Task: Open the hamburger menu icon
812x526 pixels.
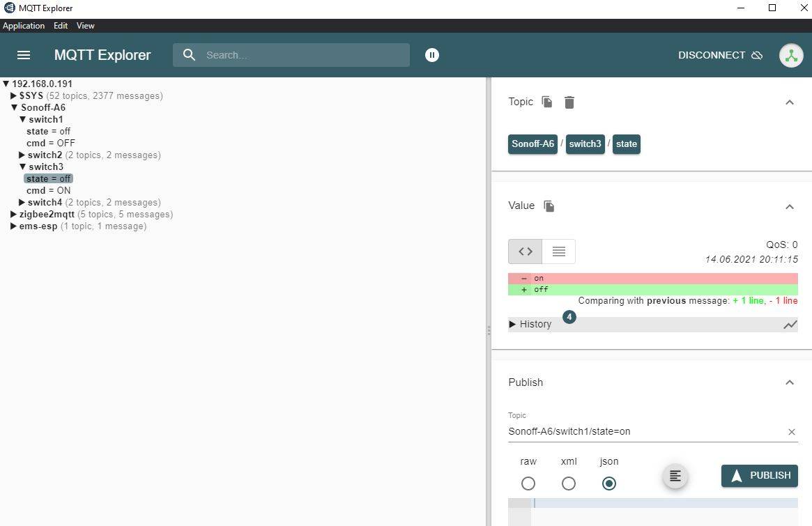Action: [x=24, y=55]
